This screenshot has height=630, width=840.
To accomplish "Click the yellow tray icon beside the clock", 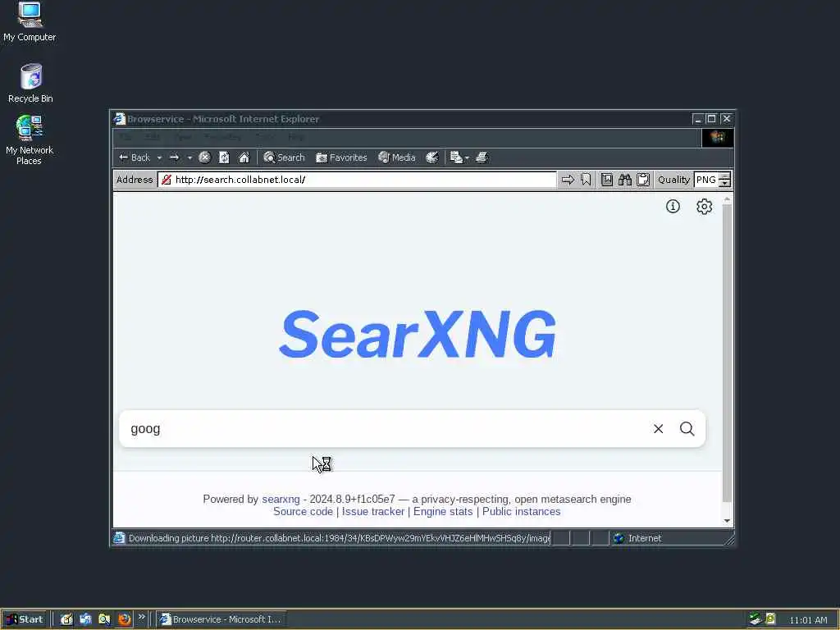I will pyautogui.click(x=770, y=619).
